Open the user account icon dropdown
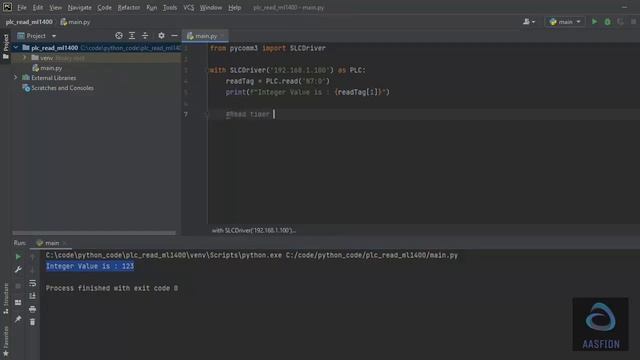 point(529,22)
